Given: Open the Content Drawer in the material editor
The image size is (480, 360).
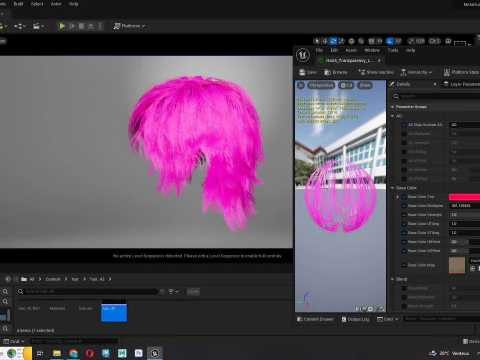Looking at the screenshot, I should 315,319.
